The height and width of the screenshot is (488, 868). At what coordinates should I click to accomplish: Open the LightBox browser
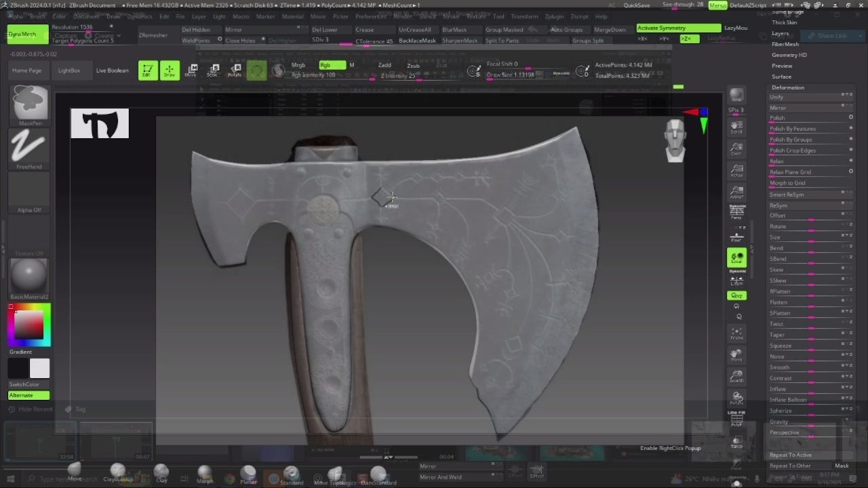(x=68, y=70)
